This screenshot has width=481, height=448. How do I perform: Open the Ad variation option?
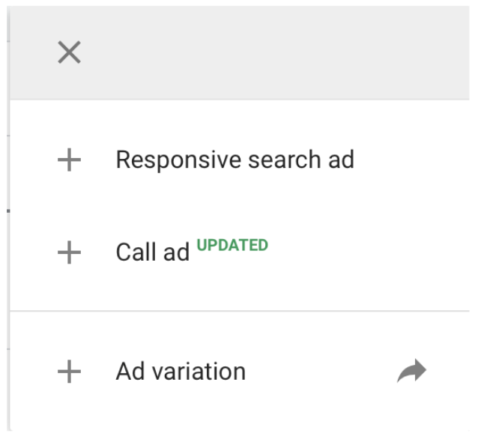(181, 372)
